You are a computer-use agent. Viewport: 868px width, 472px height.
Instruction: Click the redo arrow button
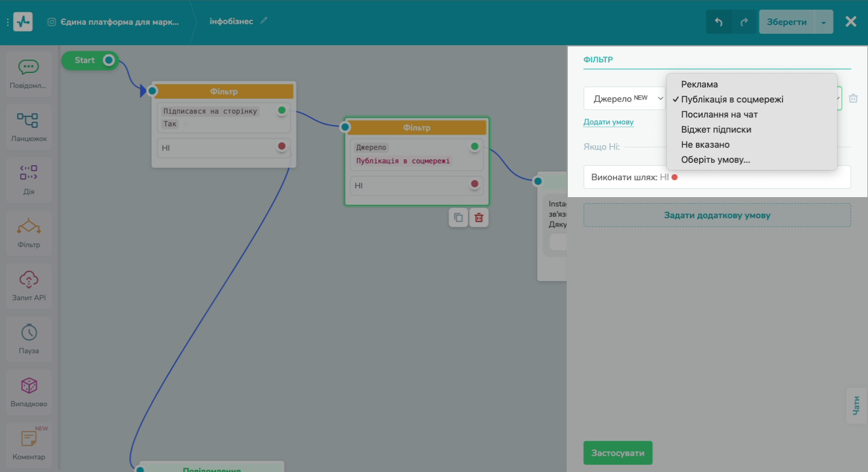744,22
